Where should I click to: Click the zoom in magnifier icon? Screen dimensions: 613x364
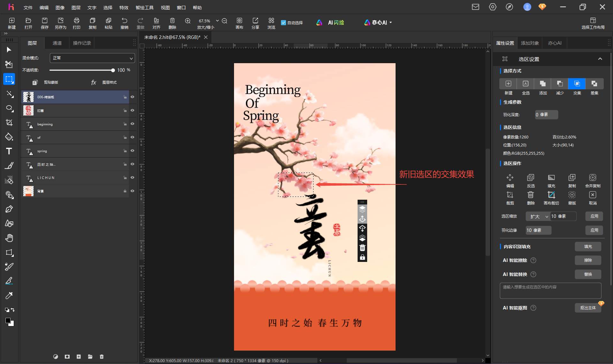188,21
